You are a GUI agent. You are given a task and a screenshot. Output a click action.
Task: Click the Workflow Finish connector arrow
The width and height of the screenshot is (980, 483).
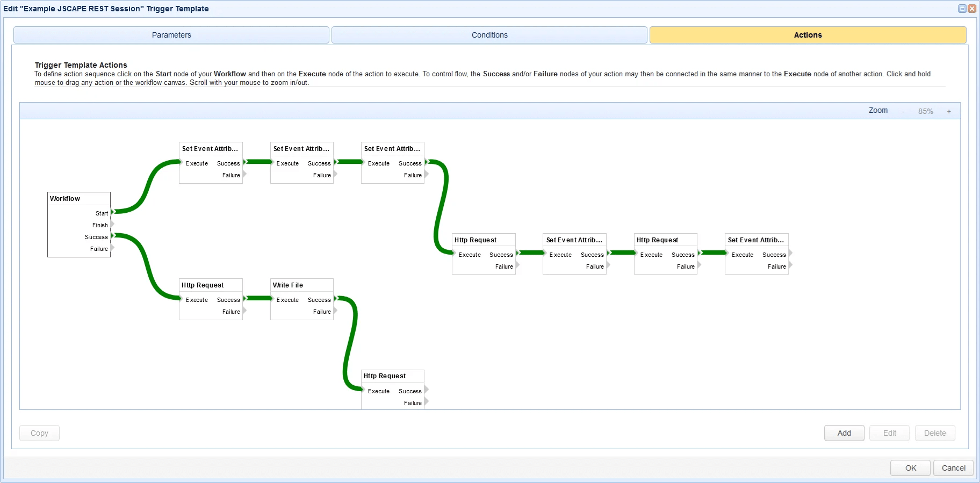(112, 224)
